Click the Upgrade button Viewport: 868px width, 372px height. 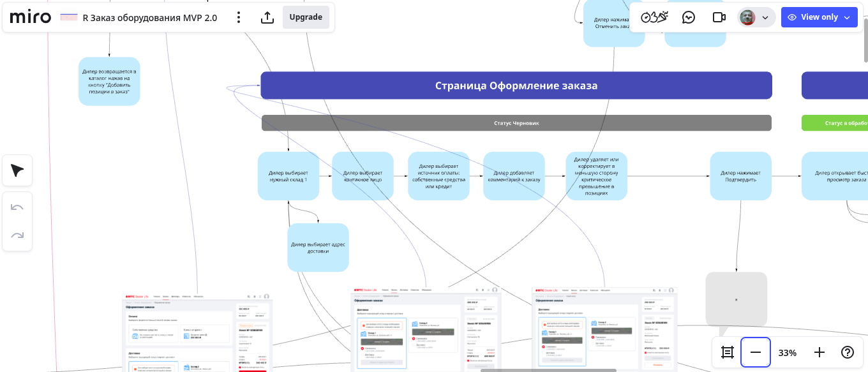coord(306,17)
